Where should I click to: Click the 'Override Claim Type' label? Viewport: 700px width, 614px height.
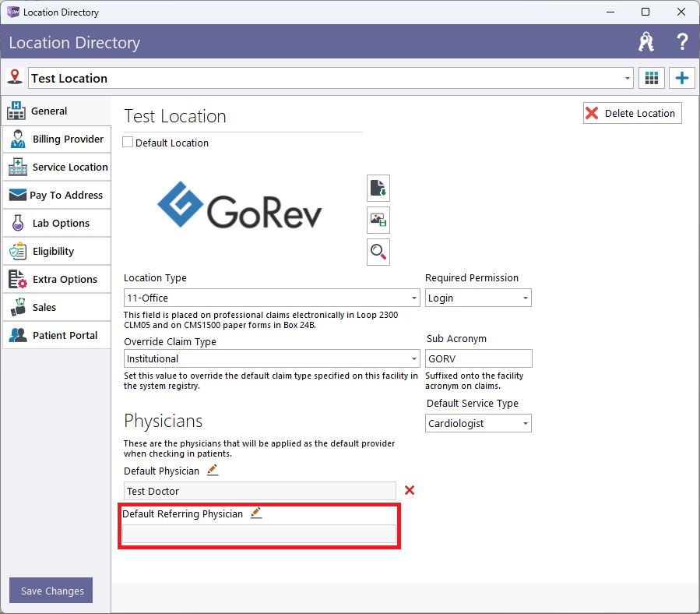pyautogui.click(x=170, y=341)
